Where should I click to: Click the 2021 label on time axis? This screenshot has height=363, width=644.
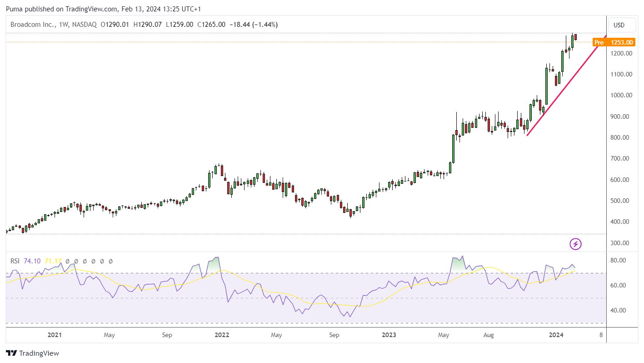tap(55, 335)
